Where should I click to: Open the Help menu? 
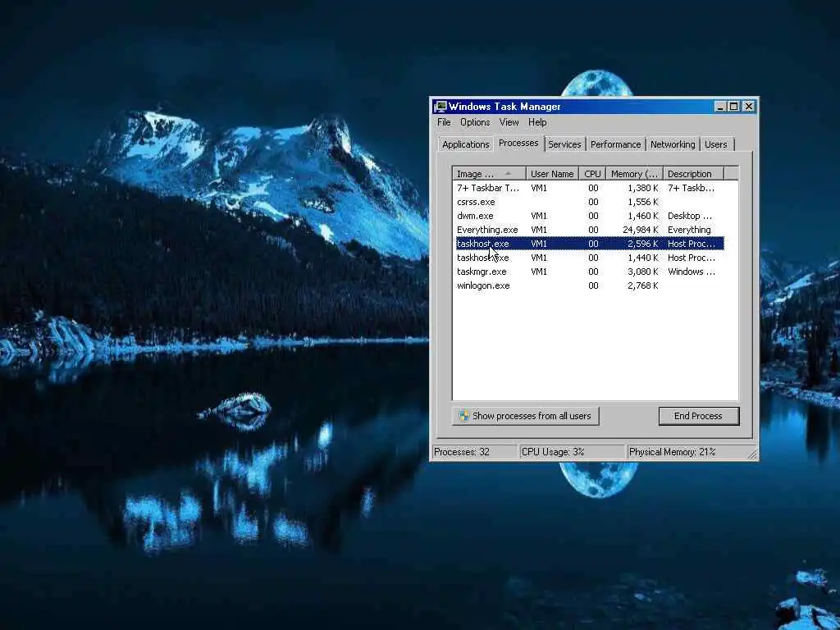537,122
